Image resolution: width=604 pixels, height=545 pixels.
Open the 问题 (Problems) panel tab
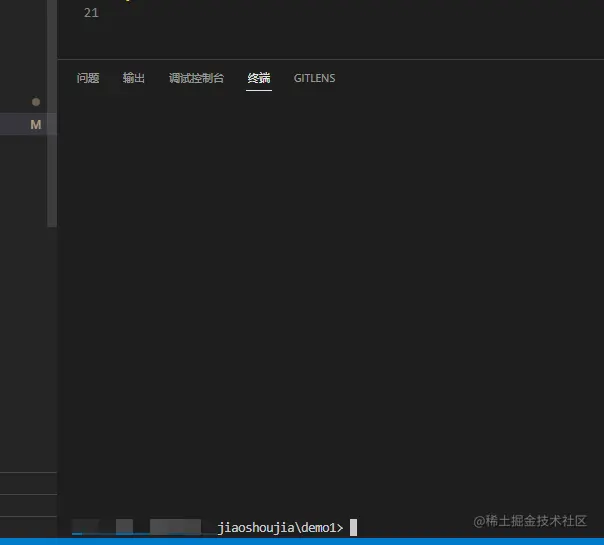click(x=88, y=78)
